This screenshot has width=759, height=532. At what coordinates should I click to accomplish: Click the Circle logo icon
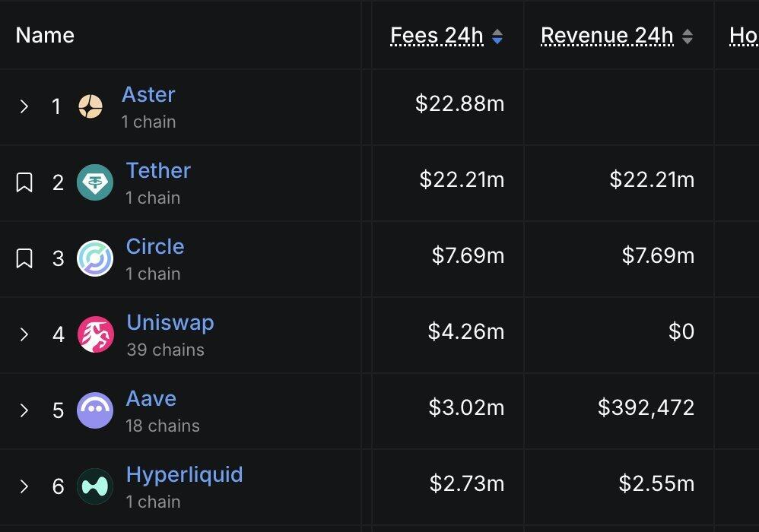(95, 258)
